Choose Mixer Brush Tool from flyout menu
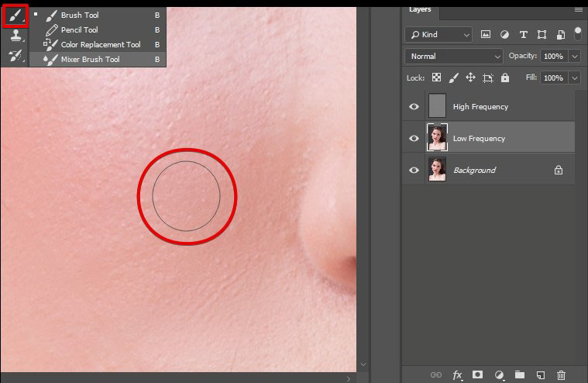This screenshot has width=588, height=383. (x=90, y=59)
